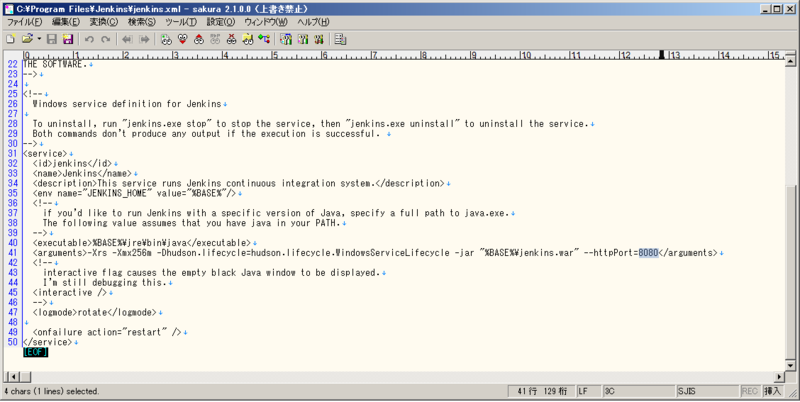Click <interactive /> on line 45
800x402 pixels.
tap(69, 292)
